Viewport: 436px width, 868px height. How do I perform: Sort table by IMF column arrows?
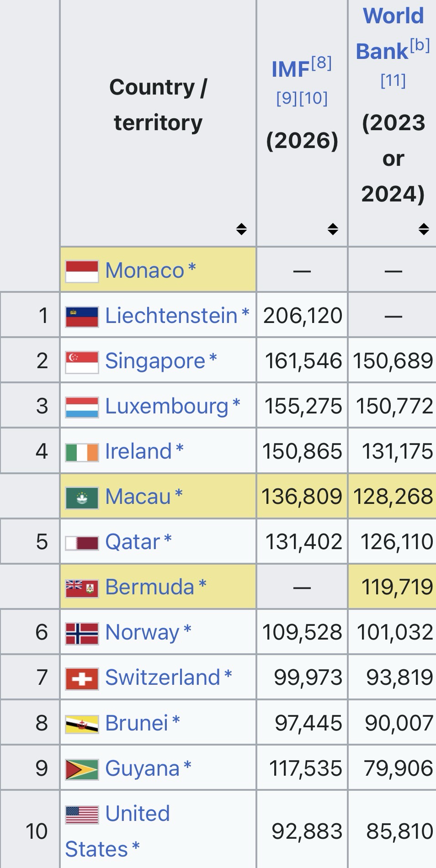(333, 229)
